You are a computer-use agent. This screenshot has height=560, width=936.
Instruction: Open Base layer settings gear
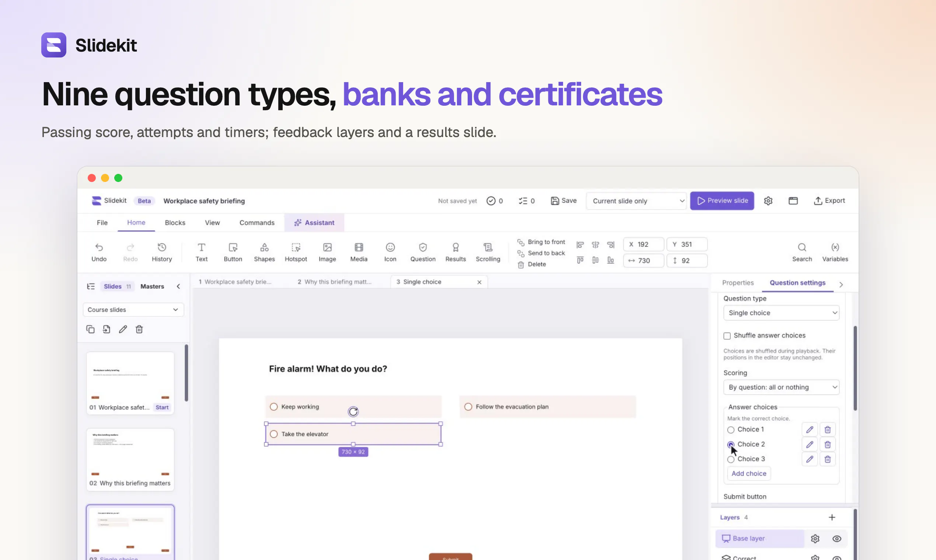click(x=815, y=539)
